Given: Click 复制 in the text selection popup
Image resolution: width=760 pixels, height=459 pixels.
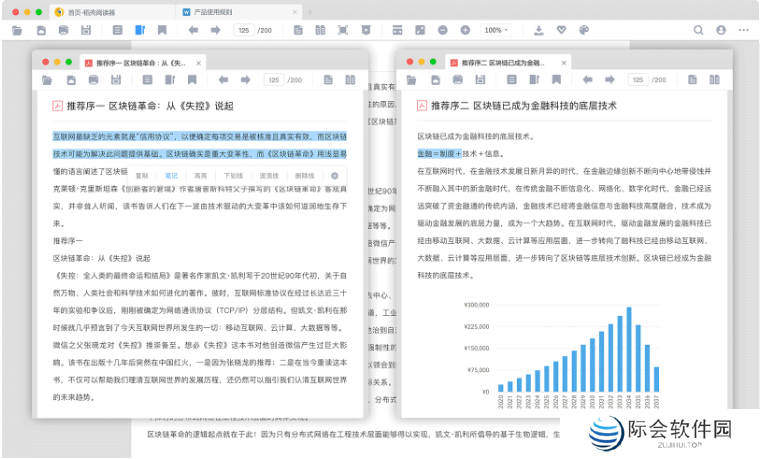Looking at the screenshot, I should click(142, 175).
